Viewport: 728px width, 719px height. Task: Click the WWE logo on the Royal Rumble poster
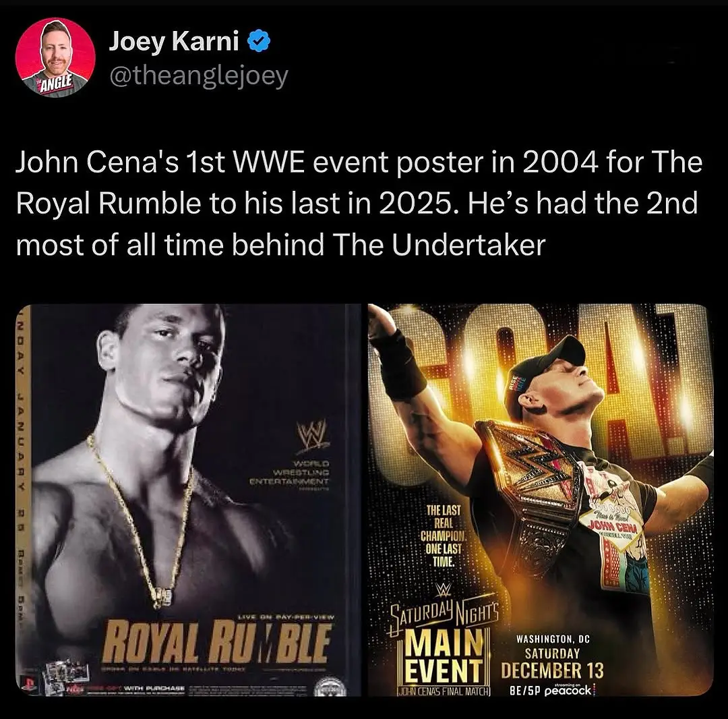click(x=312, y=435)
